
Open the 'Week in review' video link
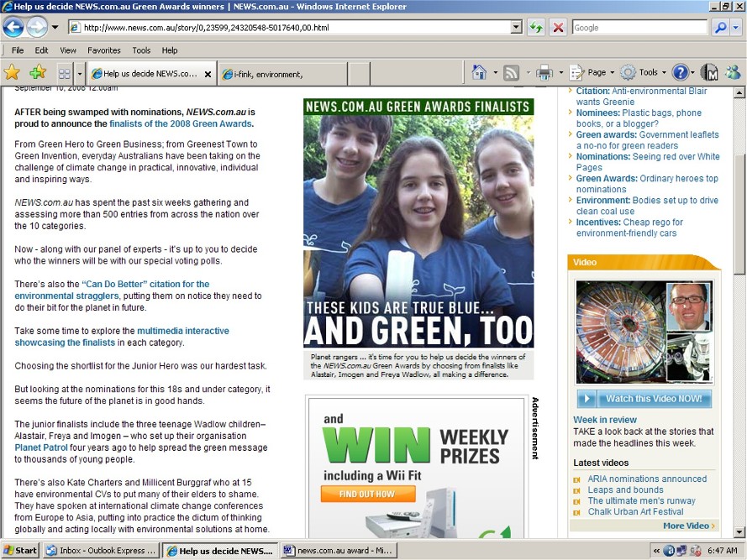tap(604, 420)
